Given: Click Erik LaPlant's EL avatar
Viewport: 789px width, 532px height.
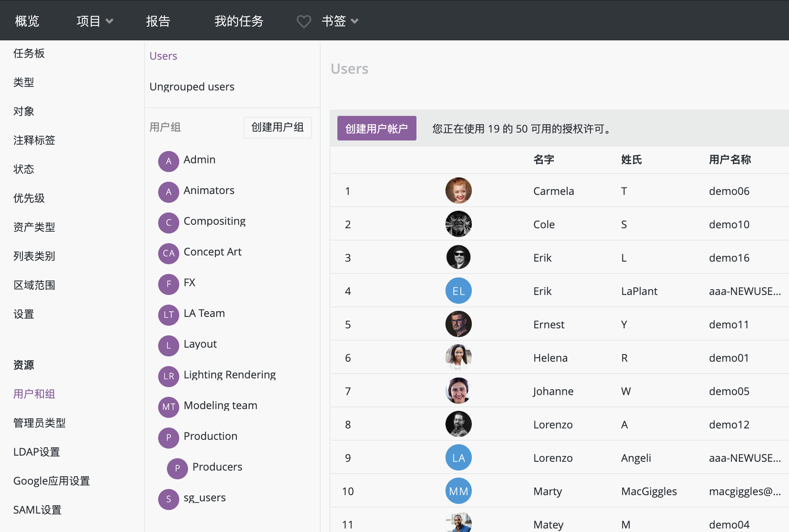Looking at the screenshot, I should pyautogui.click(x=458, y=291).
